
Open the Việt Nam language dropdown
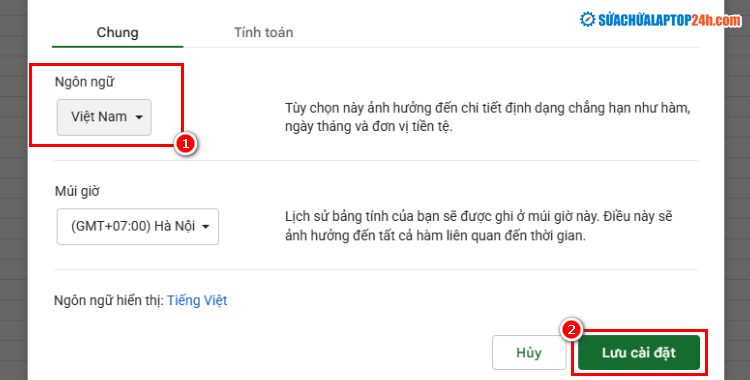[x=104, y=117]
